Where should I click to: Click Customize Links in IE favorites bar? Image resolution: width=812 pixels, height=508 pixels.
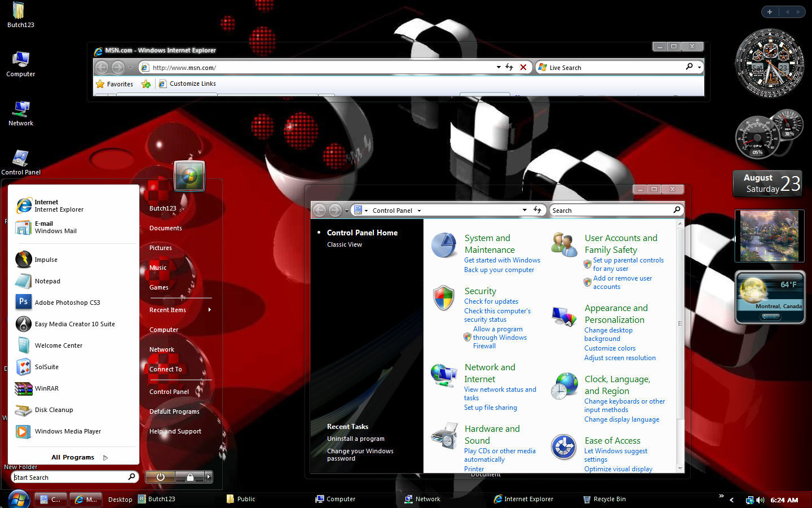point(187,84)
